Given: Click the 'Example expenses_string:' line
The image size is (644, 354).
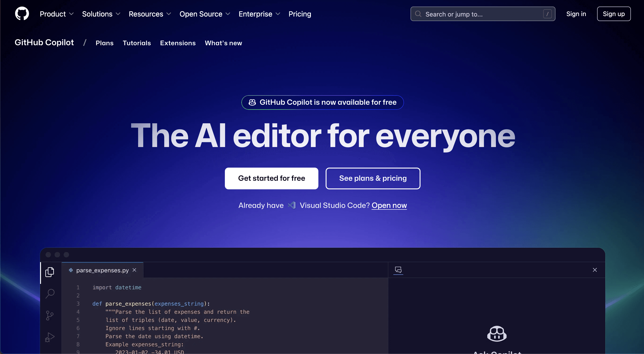Looking at the screenshot, I should [x=144, y=344].
